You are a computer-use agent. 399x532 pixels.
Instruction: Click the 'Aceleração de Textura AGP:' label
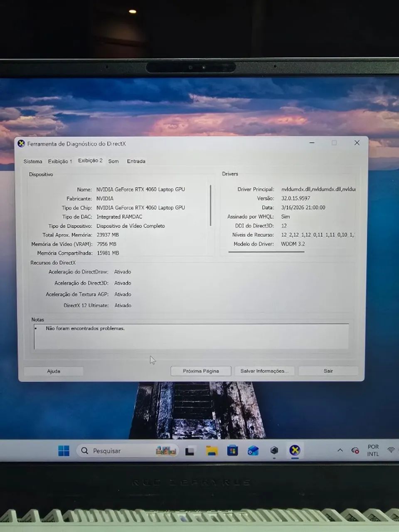[77, 294]
